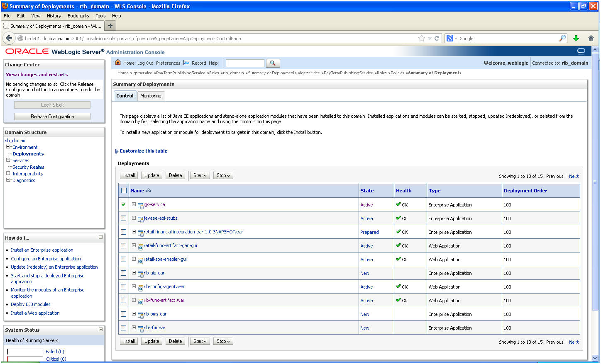This screenshot has height=364, width=601.
Task: Open the History menu
Action: pyautogui.click(x=54, y=16)
